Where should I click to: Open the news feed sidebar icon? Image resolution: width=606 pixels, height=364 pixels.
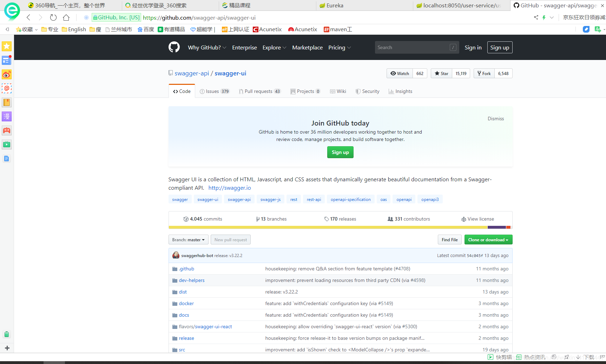click(x=7, y=60)
